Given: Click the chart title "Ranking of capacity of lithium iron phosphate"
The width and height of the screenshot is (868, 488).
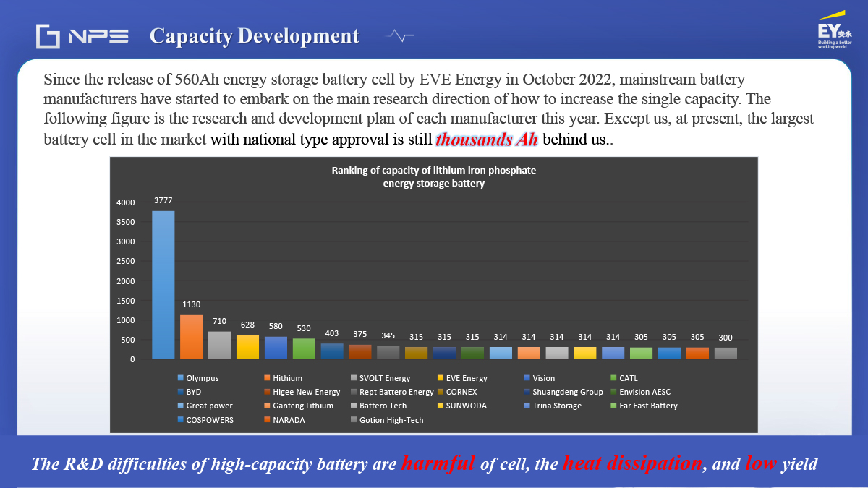Looking at the screenshot, I should pyautogui.click(x=434, y=171).
